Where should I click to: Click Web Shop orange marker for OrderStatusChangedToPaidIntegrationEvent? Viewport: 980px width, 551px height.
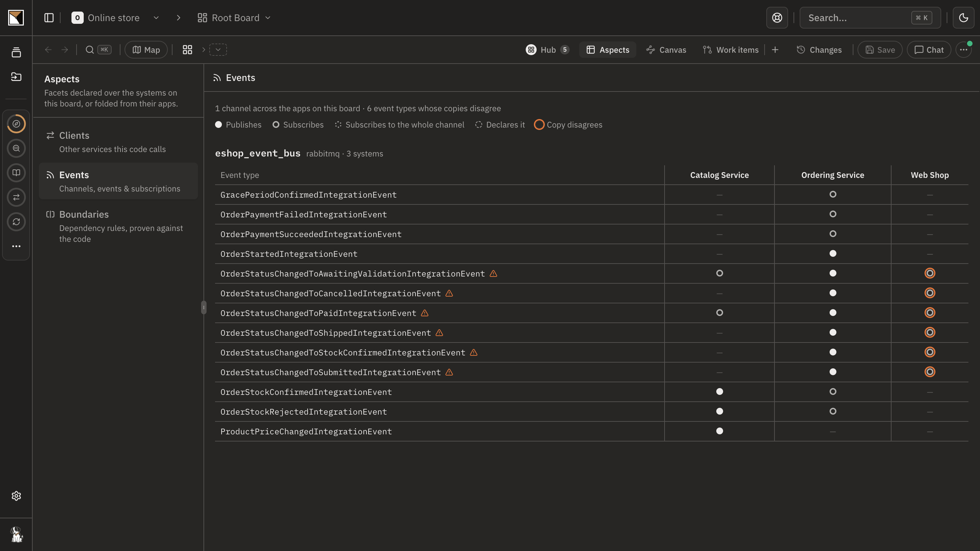[930, 313]
